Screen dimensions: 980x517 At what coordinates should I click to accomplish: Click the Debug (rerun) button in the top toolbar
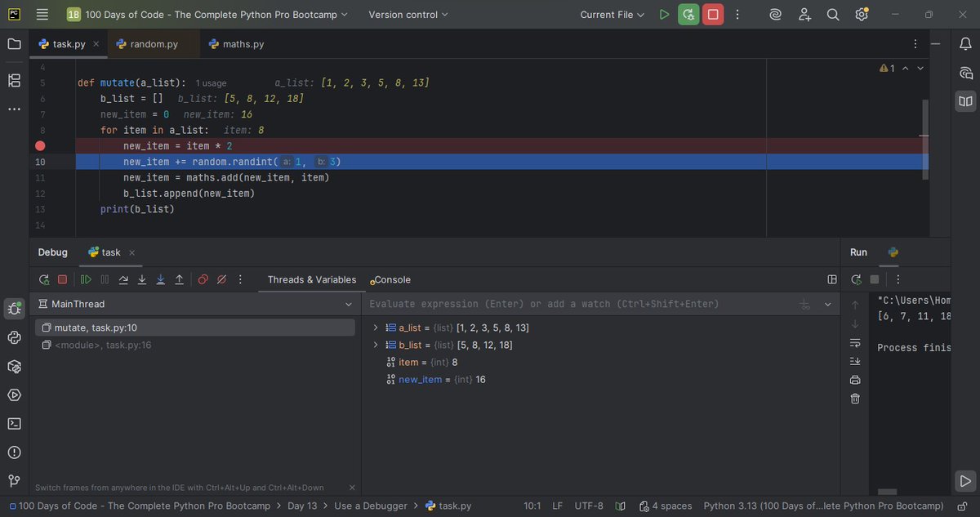(688, 15)
